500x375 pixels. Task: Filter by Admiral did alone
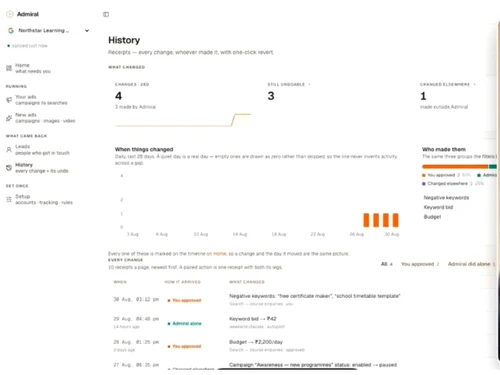[471, 264]
